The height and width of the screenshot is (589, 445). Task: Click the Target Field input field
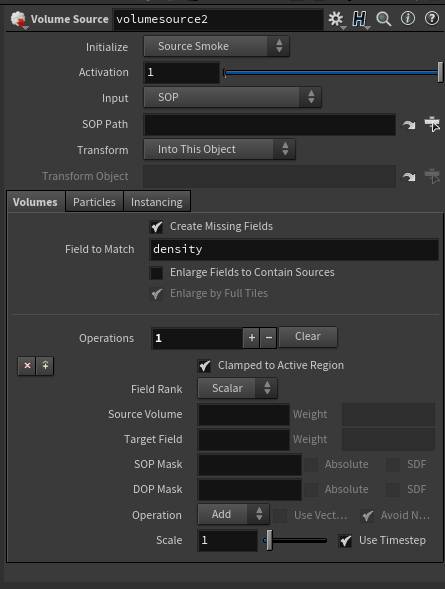click(244, 439)
